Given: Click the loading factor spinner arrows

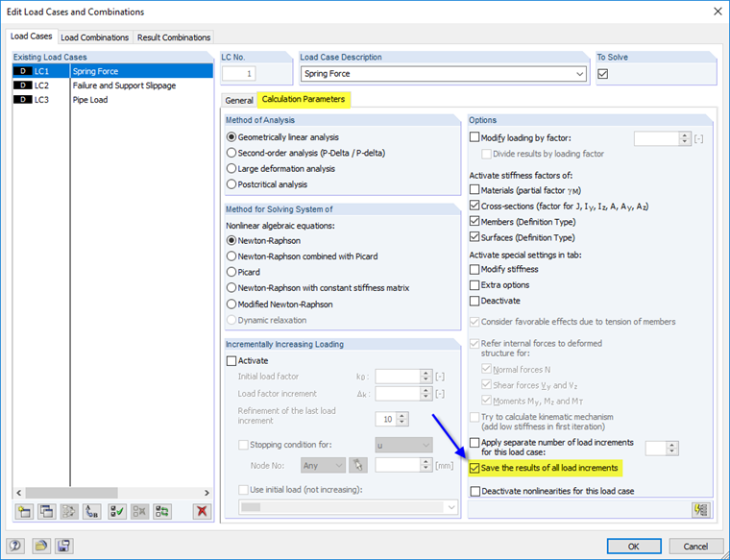Looking at the screenshot, I should click(x=684, y=138).
